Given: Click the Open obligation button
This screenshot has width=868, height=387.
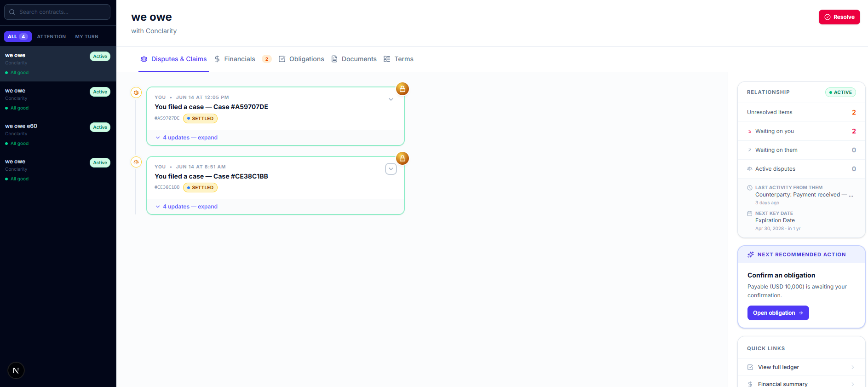Looking at the screenshot, I should [x=778, y=313].
